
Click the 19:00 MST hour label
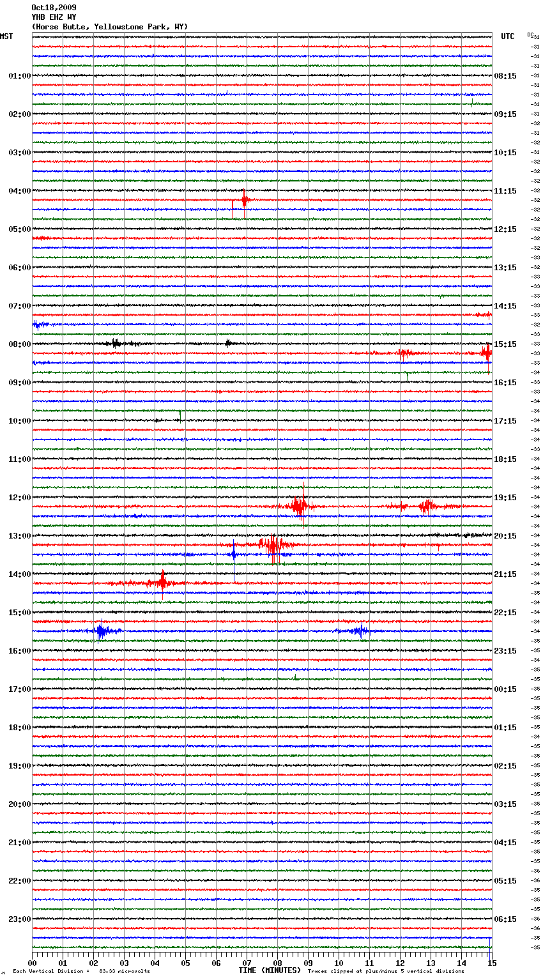click(x=19, y=766)
